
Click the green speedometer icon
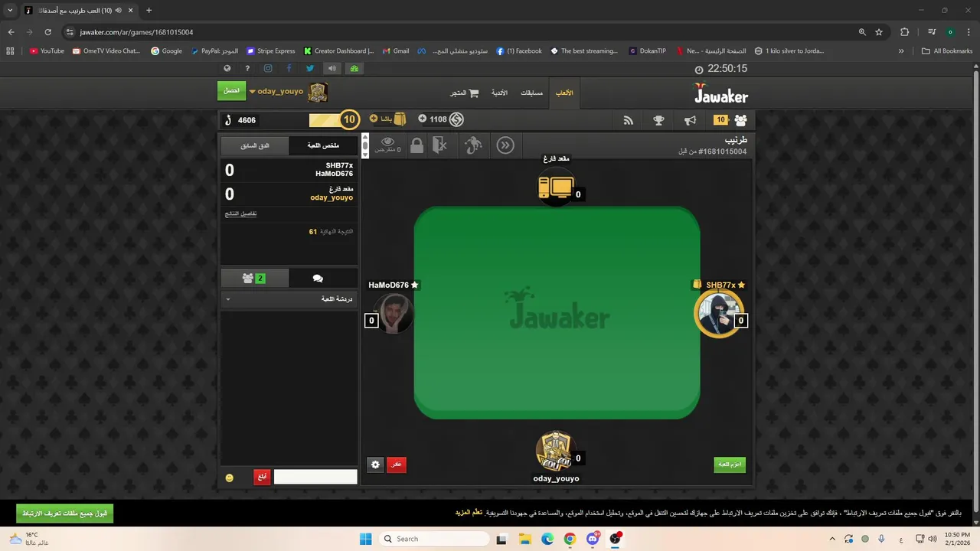click(354, 68)
